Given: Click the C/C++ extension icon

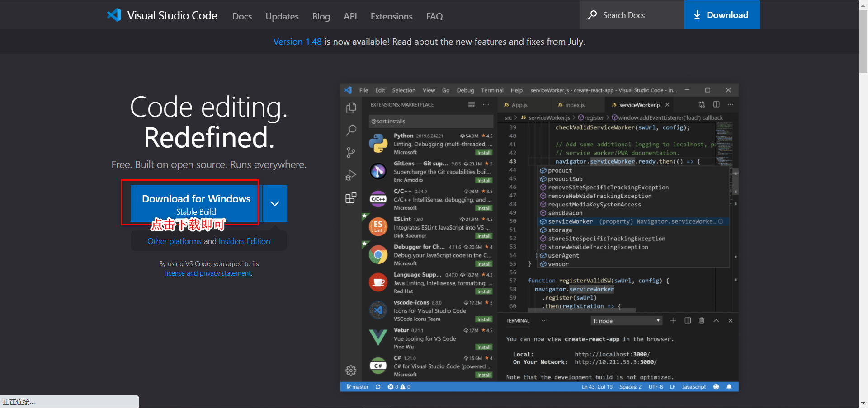Looking at the screenshot, I should pyautogui.click(x=378, y=199).
